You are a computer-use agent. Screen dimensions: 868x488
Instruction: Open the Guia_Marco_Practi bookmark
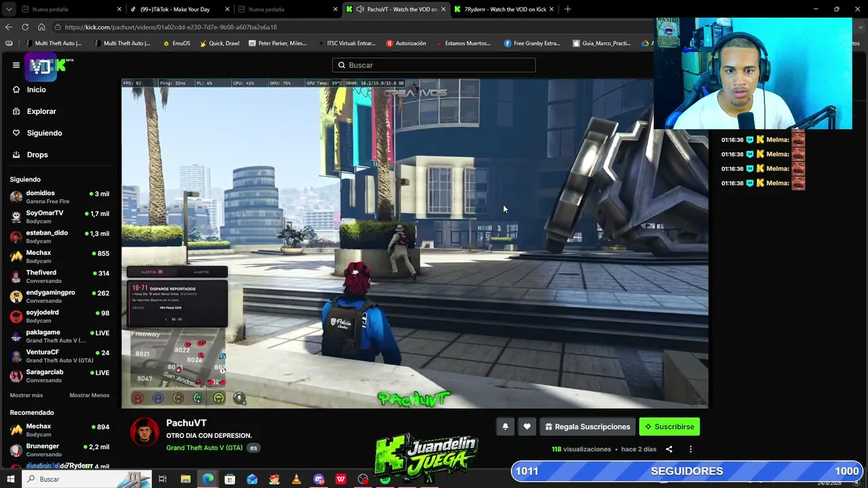point(601,43)
